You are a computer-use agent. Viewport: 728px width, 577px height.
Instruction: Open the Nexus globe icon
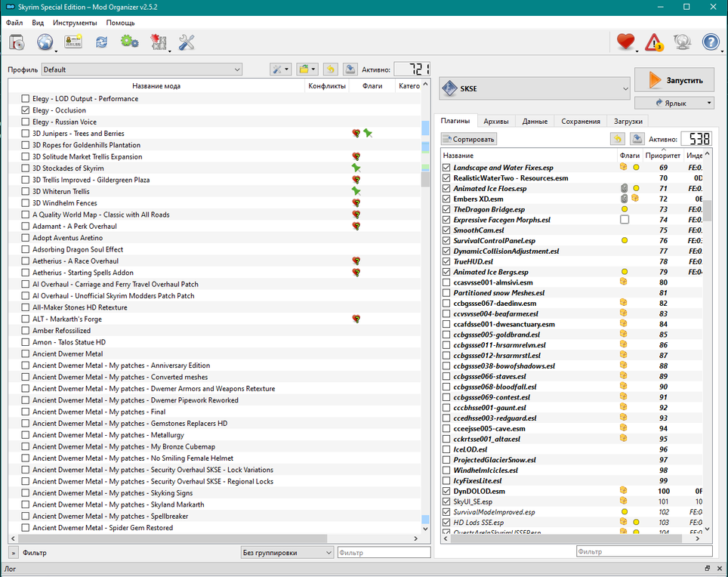point(45,42)
